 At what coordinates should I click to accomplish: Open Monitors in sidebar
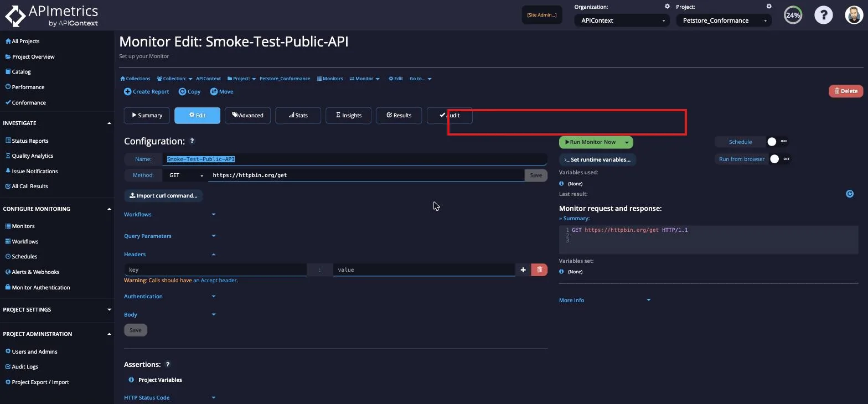point(19,226)
